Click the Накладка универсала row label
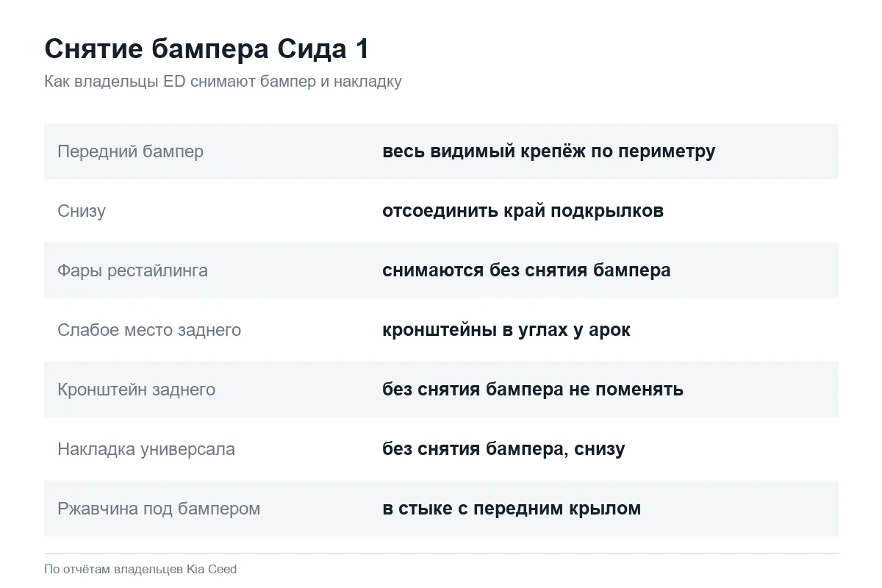The width and height of the screenshot is (882, 588). (x=146, y=449)
